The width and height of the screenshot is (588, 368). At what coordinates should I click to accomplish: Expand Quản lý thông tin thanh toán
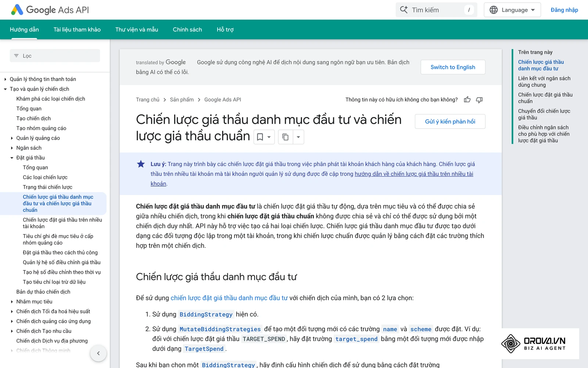(x=5, y=79)
